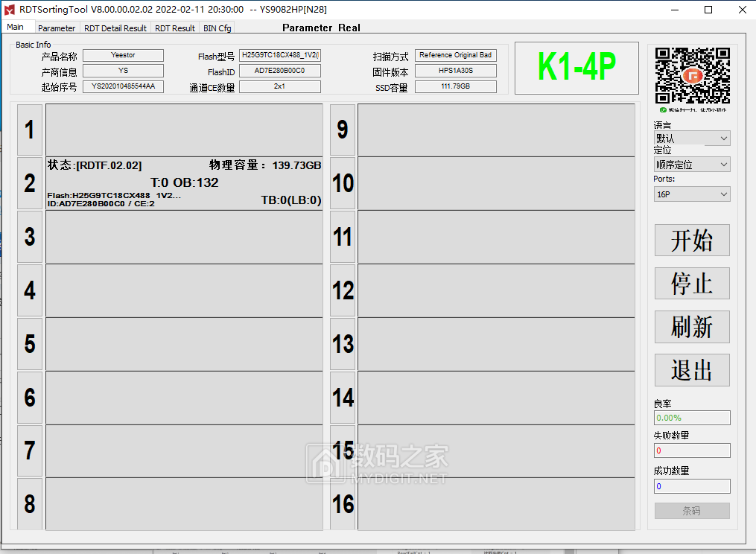Open the Ports dropdown showing 16P
Screen dimensions: 756x554
tap(691, 194)
